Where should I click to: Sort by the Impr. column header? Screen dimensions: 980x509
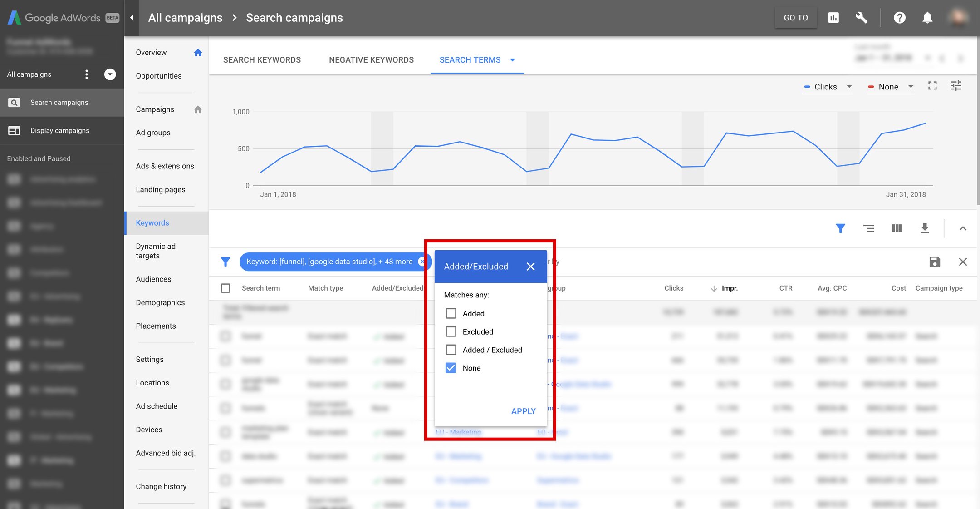point(730,288)
